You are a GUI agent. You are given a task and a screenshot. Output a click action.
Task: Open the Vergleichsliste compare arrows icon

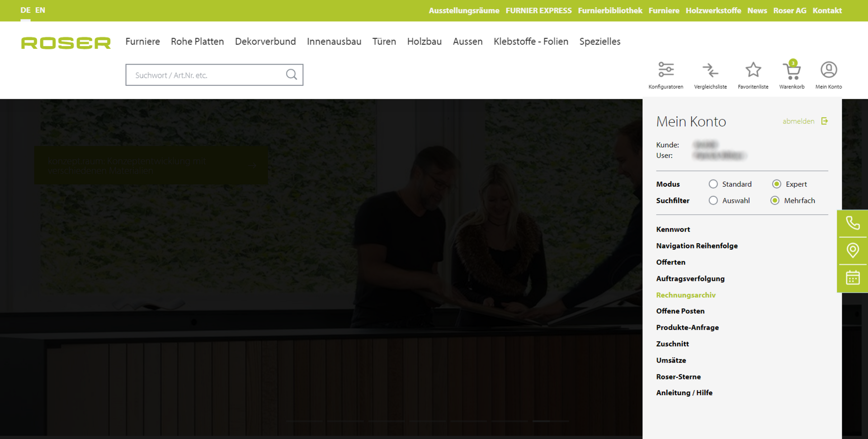(710, 70)
